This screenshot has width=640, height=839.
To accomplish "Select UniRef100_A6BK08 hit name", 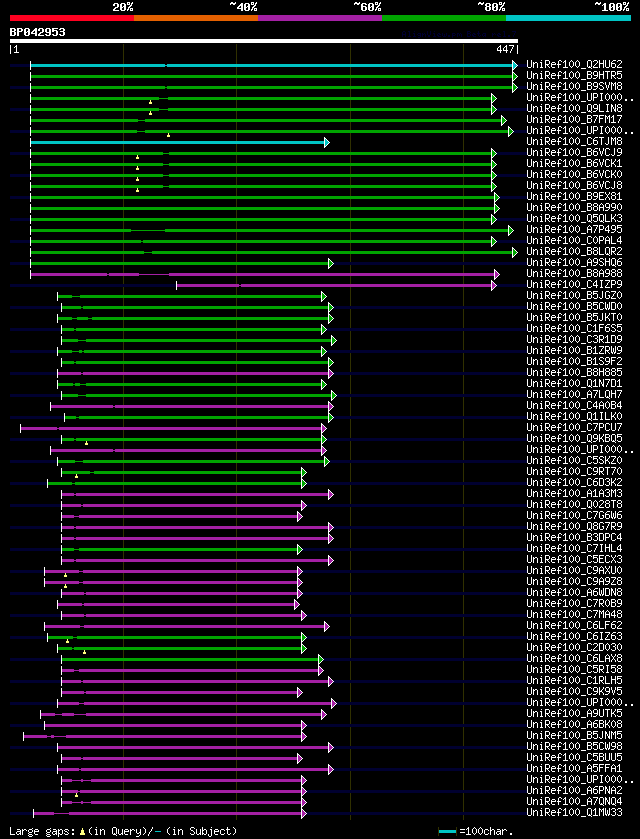I will [574, 725].
